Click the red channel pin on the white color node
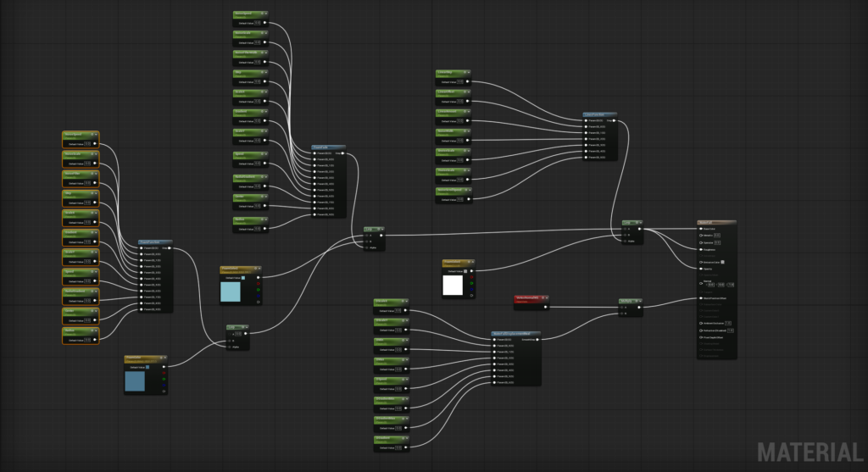Screen dimensions: 868x472 (x=470, y=275)
